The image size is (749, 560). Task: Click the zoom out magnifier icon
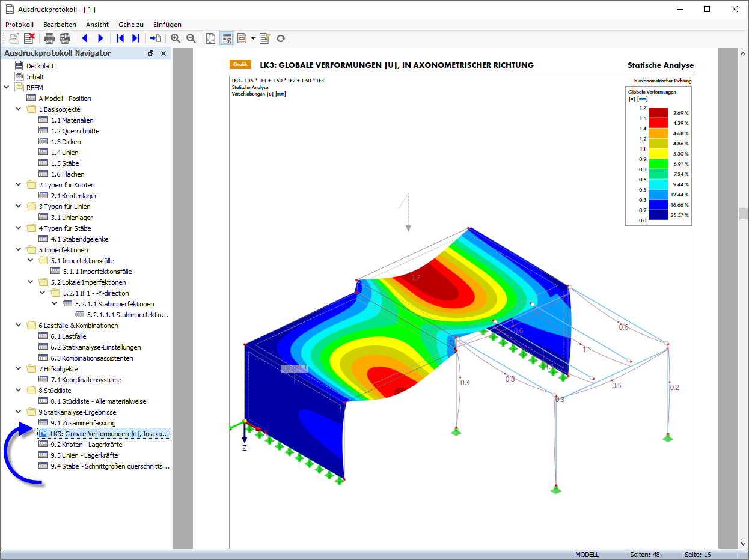tap(191, 38)
